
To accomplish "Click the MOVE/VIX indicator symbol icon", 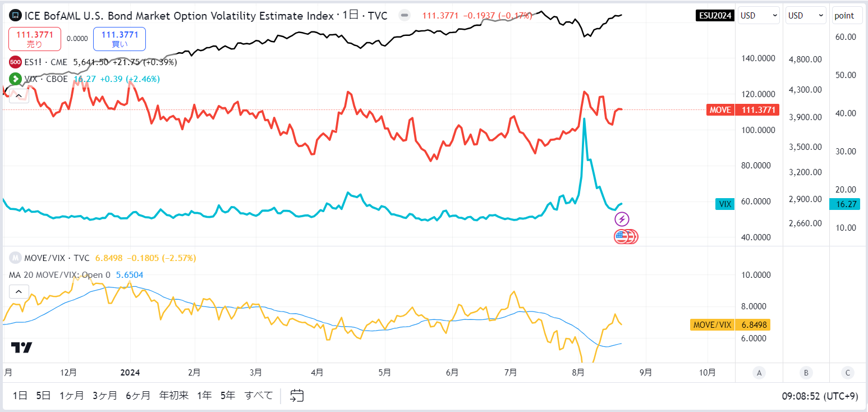I will [16, 258].
